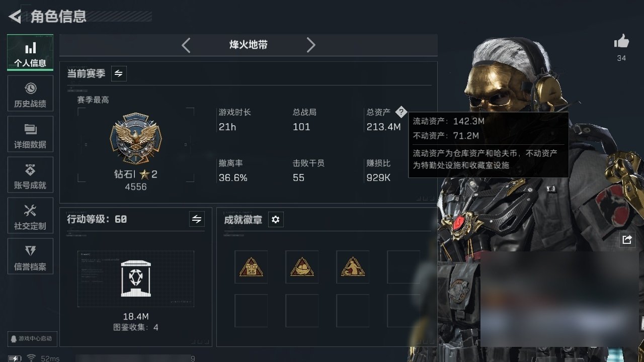The height and width of the screenshot is (362, 644).
Task: Switch to next mode with right chevron
Action: [x=311, y=45]
